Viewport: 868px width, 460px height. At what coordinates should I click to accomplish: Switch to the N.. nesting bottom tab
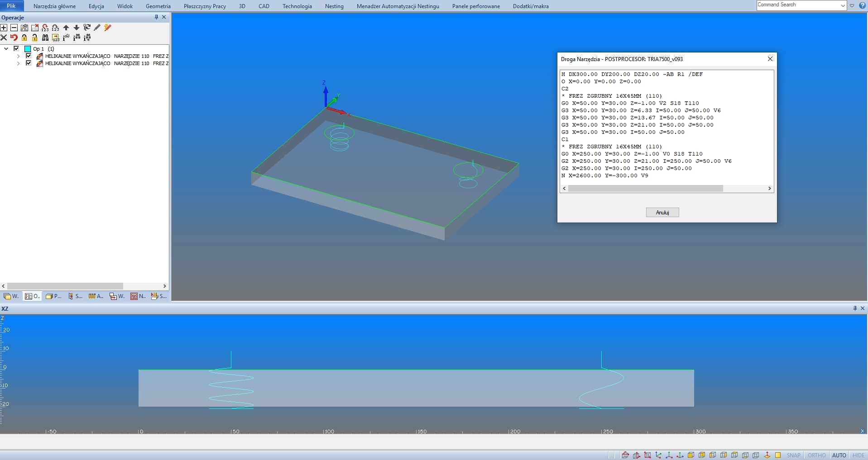pos(138,296)
